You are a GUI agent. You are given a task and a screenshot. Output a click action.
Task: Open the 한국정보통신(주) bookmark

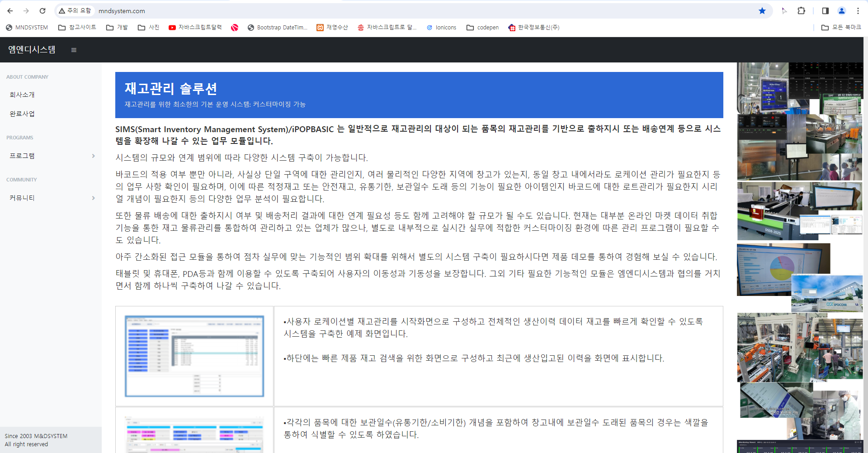click(534, 28)
